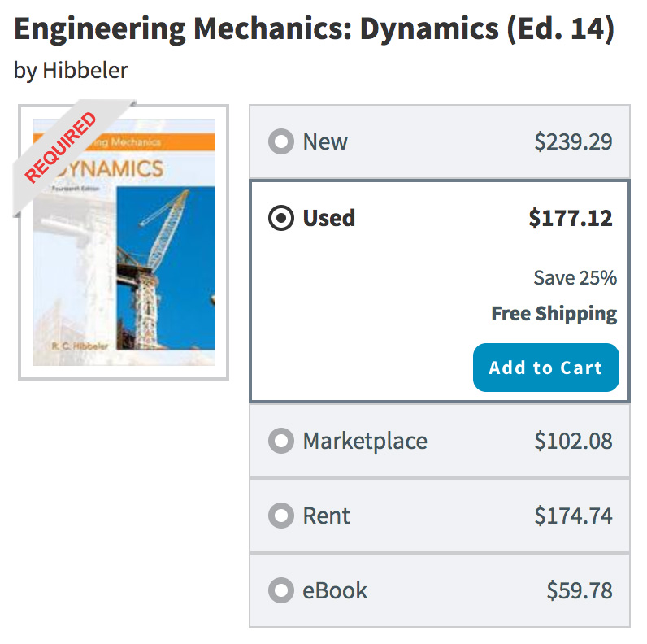Click the $239.29 New price

coord(573,142)
